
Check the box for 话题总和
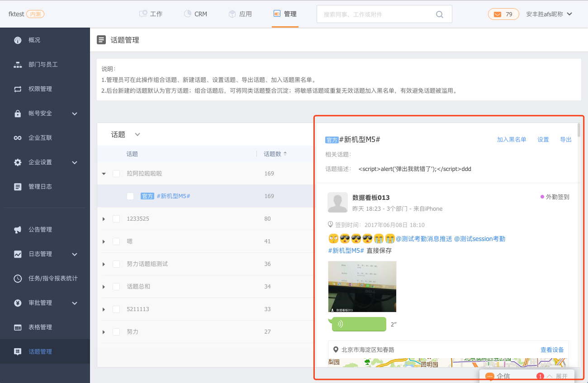[116, 287]
